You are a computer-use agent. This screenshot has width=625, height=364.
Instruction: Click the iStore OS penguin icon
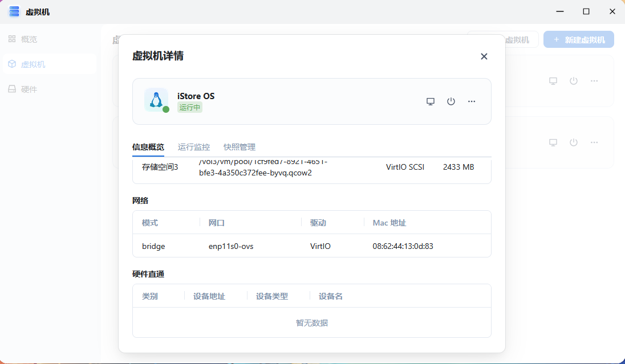[156, 100]
